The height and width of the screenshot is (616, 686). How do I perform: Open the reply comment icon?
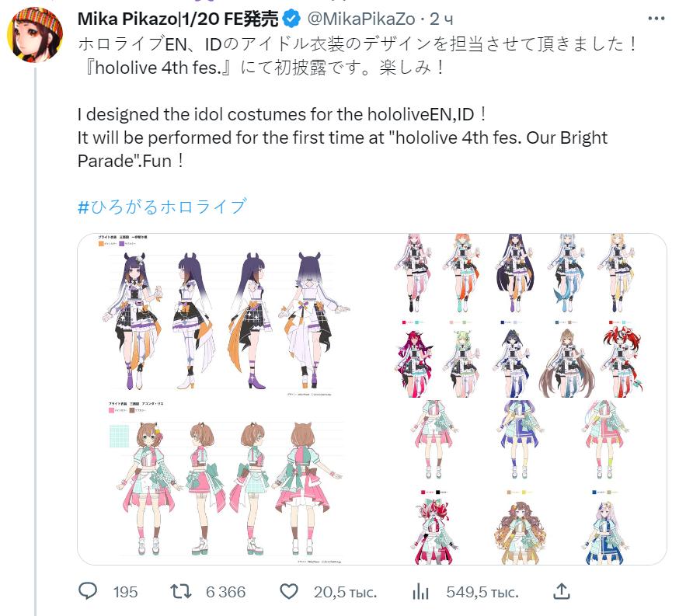[88, 591]
